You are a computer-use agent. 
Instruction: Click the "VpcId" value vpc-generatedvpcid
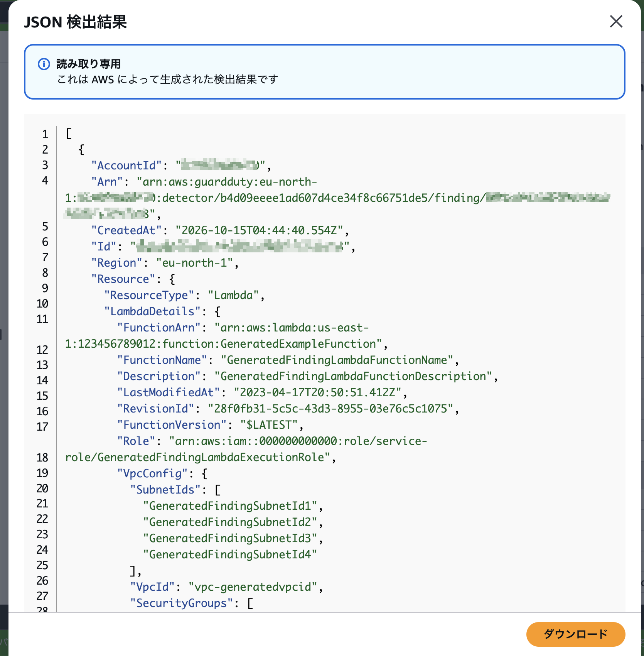coord(253,587)
